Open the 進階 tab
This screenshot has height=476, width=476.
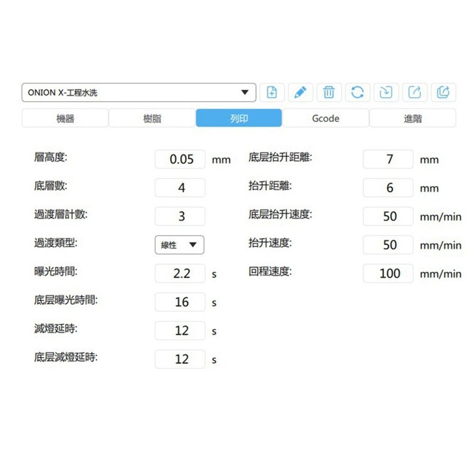pos(413,118)
